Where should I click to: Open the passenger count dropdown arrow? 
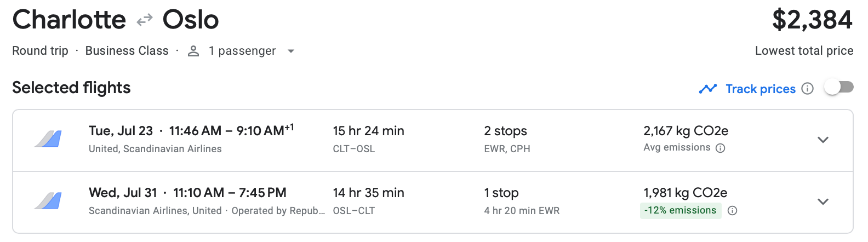(x=291, y=51)
